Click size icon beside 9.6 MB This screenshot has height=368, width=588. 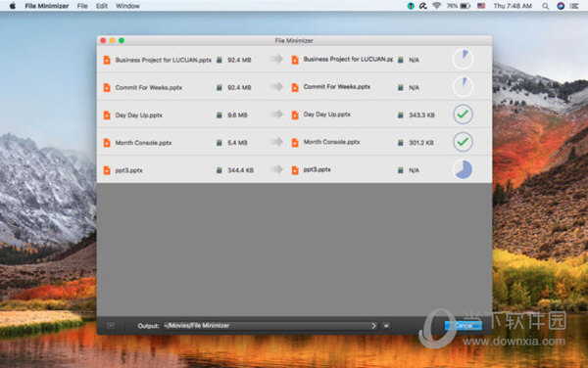(220, 115)
